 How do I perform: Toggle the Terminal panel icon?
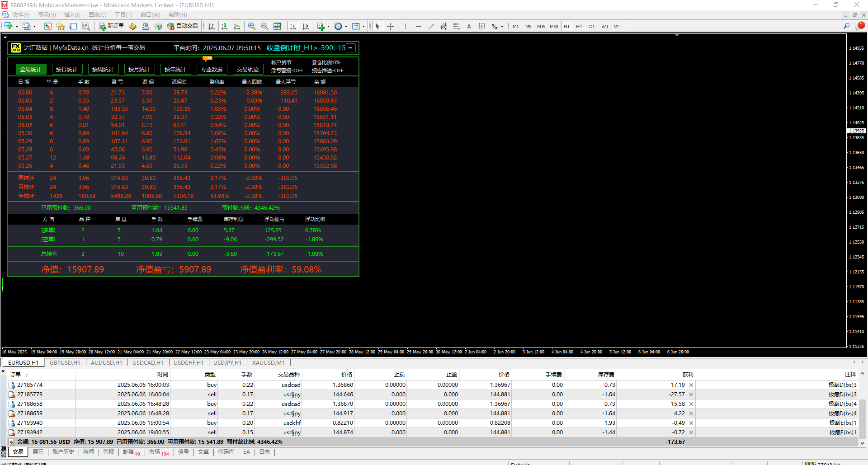pyautogui.click(x=73, y=26)
